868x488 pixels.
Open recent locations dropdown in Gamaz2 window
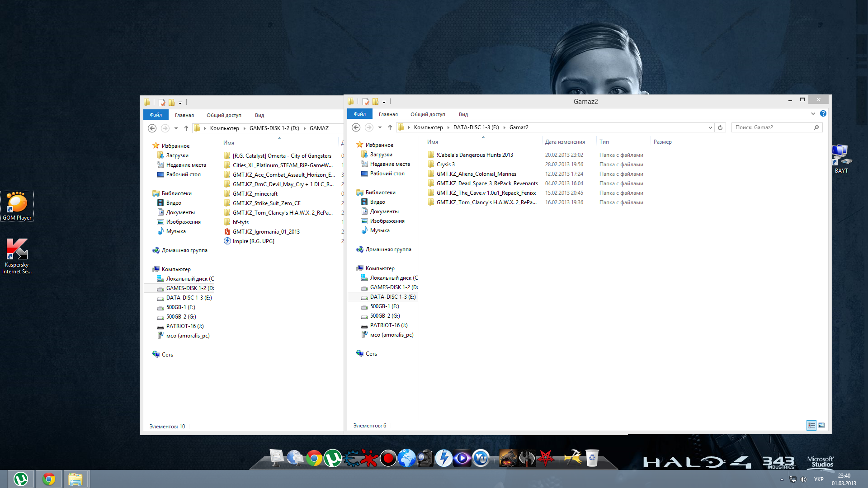pyautogui.click(x=380, y=127)
